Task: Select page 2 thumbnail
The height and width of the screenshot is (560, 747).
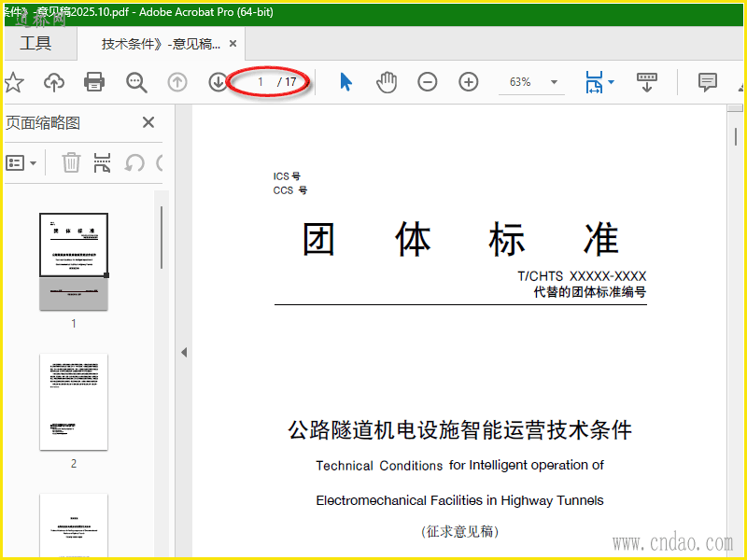Action: click(x=74, y=402)
